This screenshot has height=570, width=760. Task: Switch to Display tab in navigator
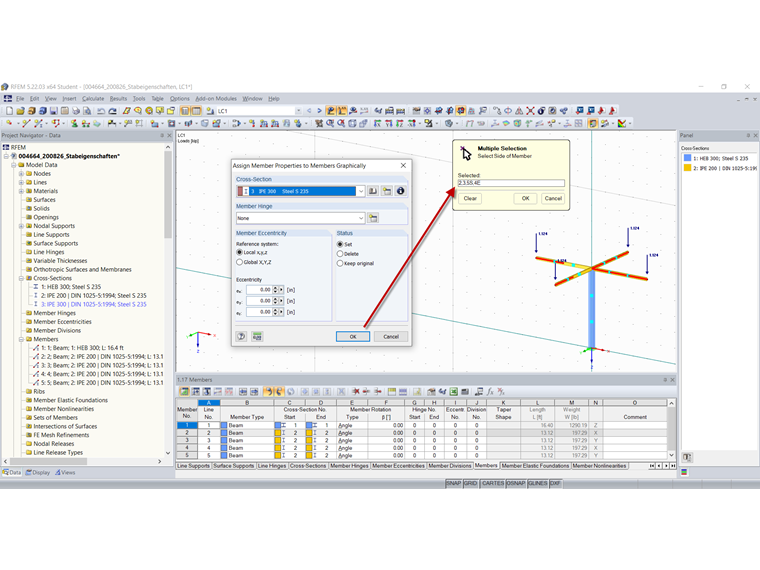38,472
